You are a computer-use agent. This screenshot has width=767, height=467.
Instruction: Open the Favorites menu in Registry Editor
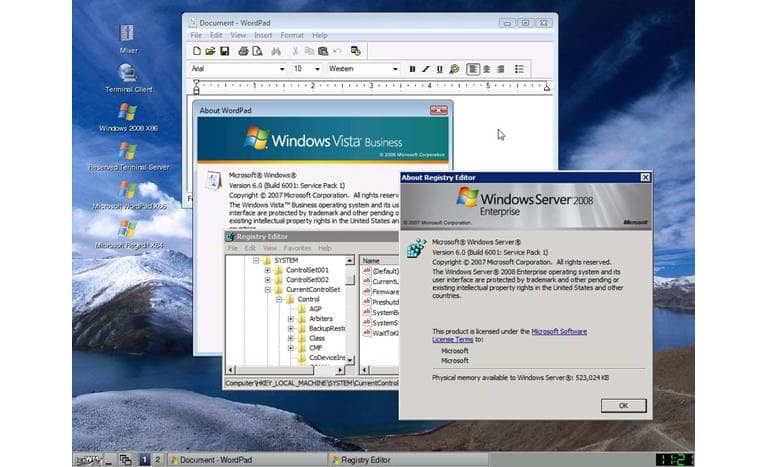297,248
